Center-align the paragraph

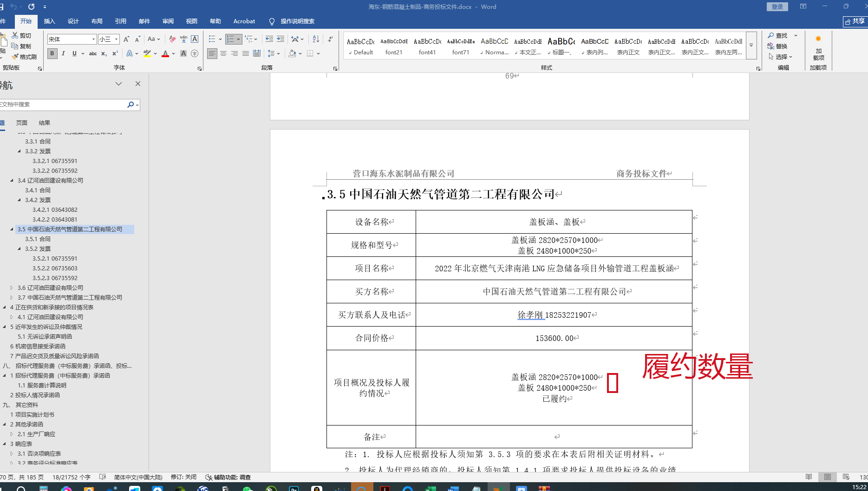click(x=223, y=53)
